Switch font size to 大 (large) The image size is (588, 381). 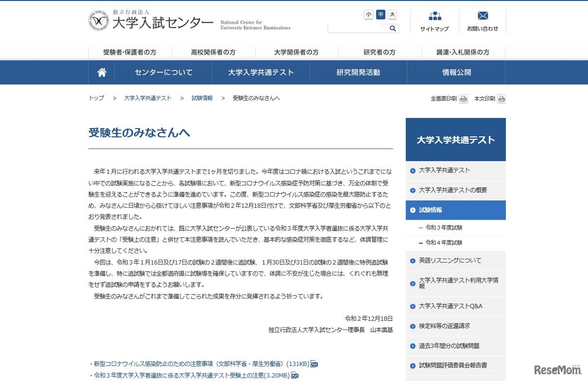coord(392,15)
